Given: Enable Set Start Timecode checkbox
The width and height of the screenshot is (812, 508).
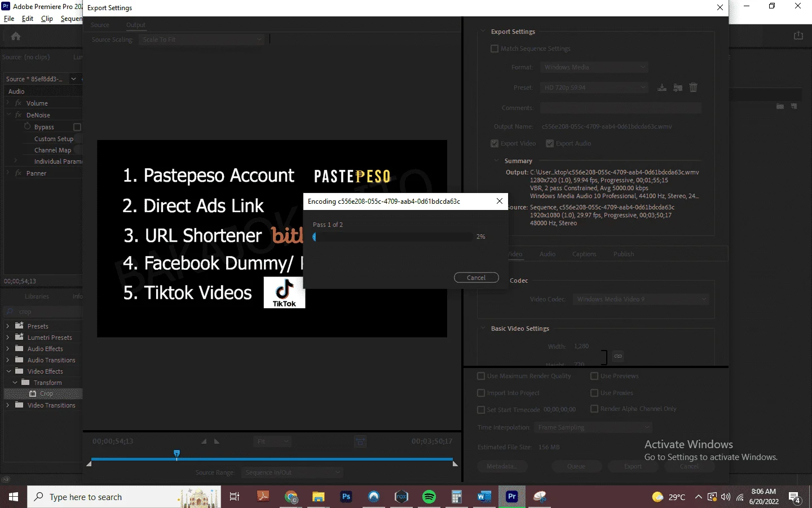Looking at the screenshot, I should tap(481, 410).
